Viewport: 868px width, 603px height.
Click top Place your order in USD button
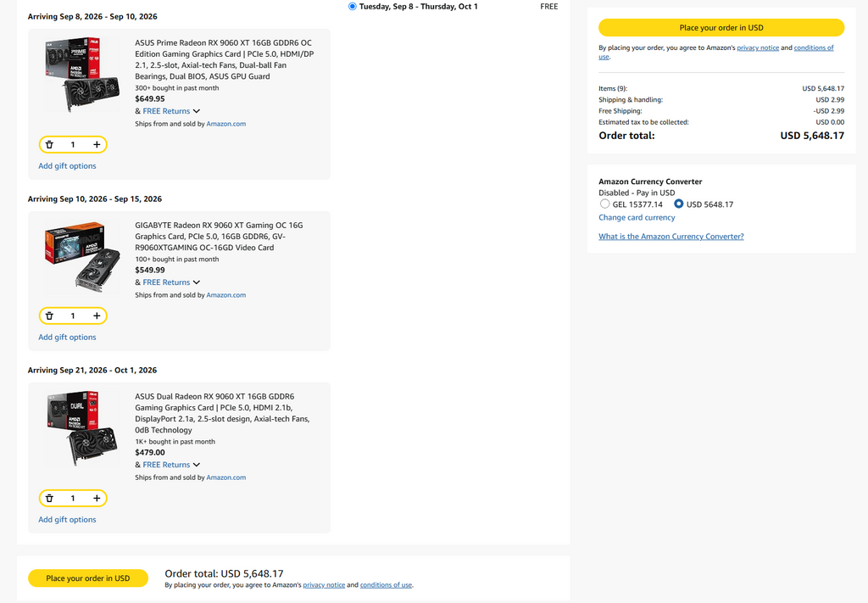tap(721, 28)
